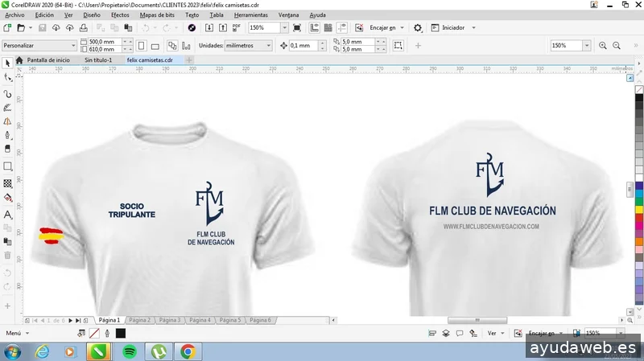Select the Rectangle tool
The image size is (644, 361).
pos(7,166)
